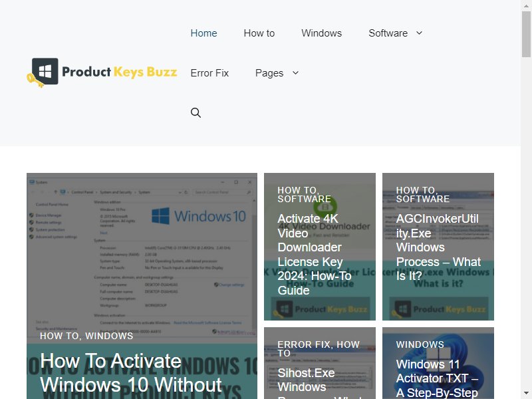Click the page vertical scrollbar thumb
The image size is (532, 399).
pyautogui.click(x=526, y=34)
